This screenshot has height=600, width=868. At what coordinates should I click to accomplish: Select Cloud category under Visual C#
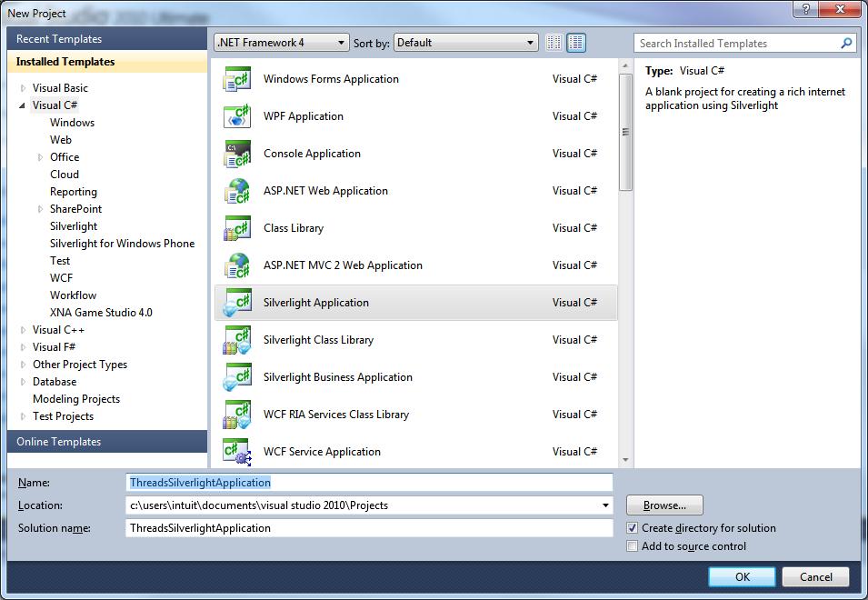pyautogui.click(x=65, y=175)
